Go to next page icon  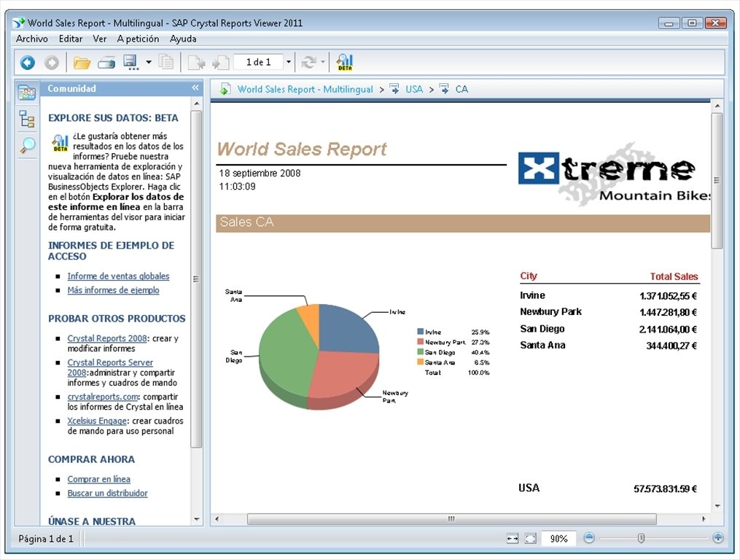tap(196, 62)
